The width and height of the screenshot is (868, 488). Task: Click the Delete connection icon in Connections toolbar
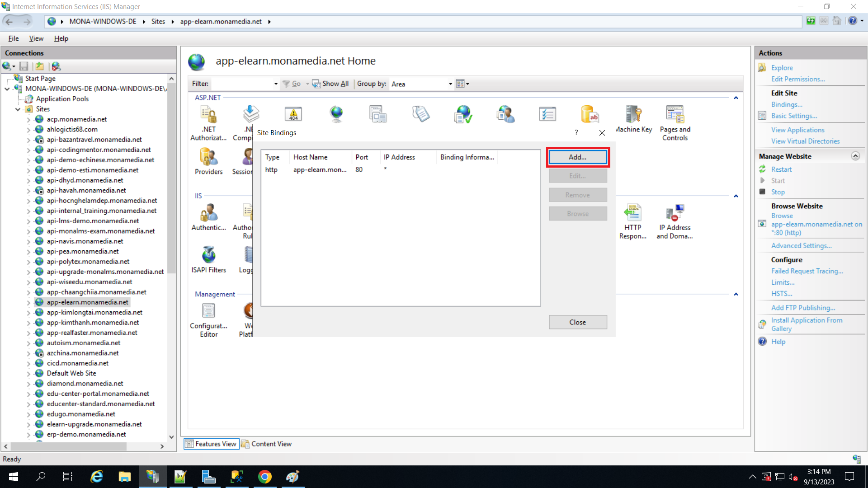[x=56, y=66]
